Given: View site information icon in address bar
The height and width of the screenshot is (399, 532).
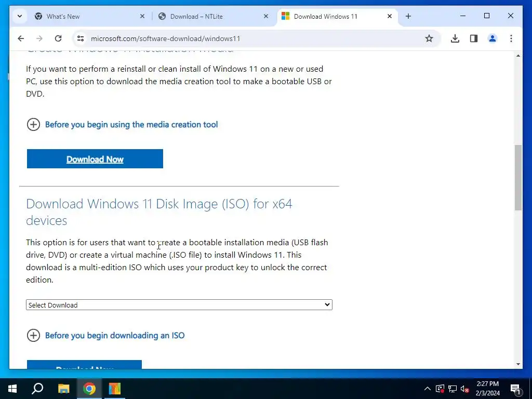Looking at the screenshot, I should [81, 38].
